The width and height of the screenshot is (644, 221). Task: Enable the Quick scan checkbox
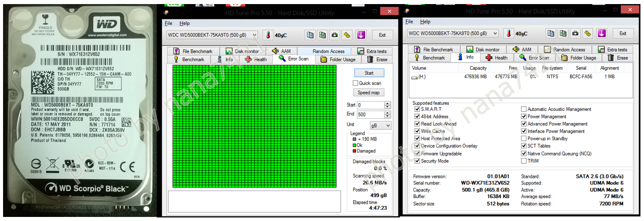(x=356, y=83)
